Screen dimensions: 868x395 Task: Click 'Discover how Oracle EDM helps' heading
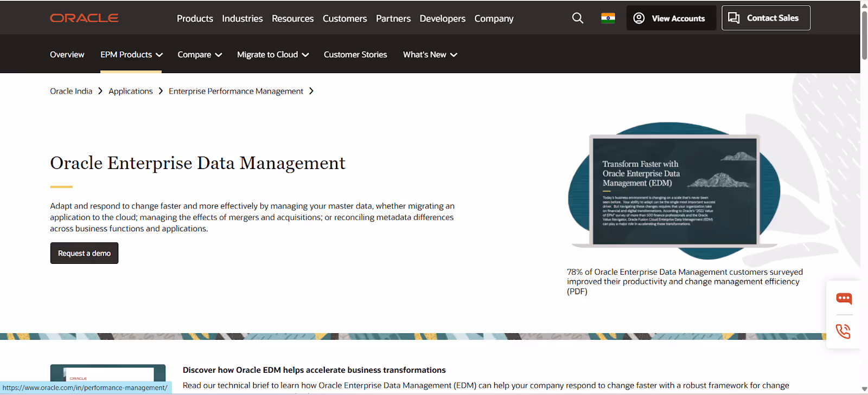click(314, 370)
